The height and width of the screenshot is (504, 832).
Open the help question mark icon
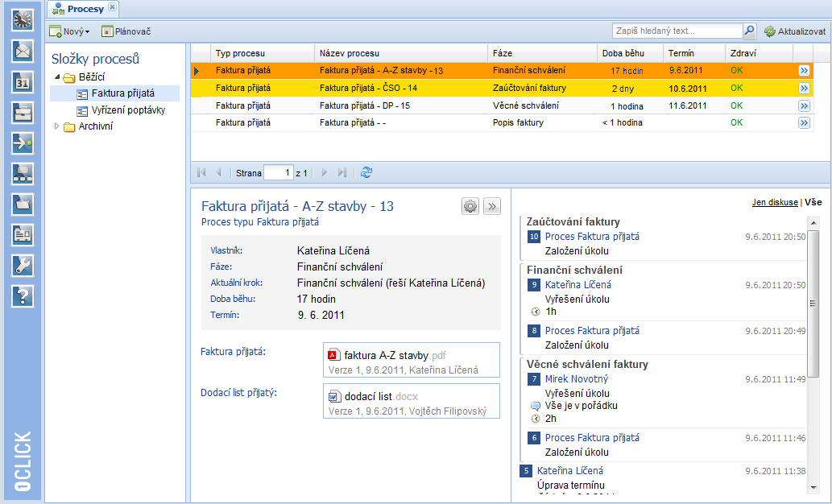pos(23,296)
